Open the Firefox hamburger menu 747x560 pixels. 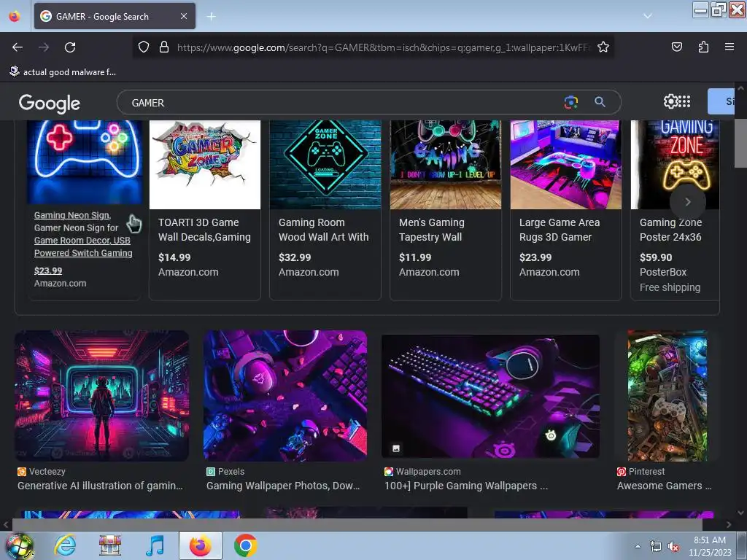729,47
